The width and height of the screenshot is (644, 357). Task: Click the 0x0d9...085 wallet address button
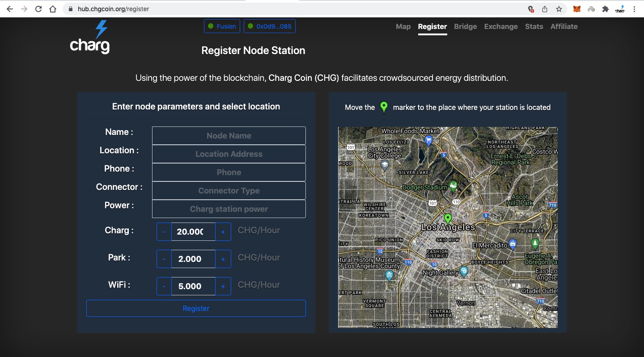270,26
